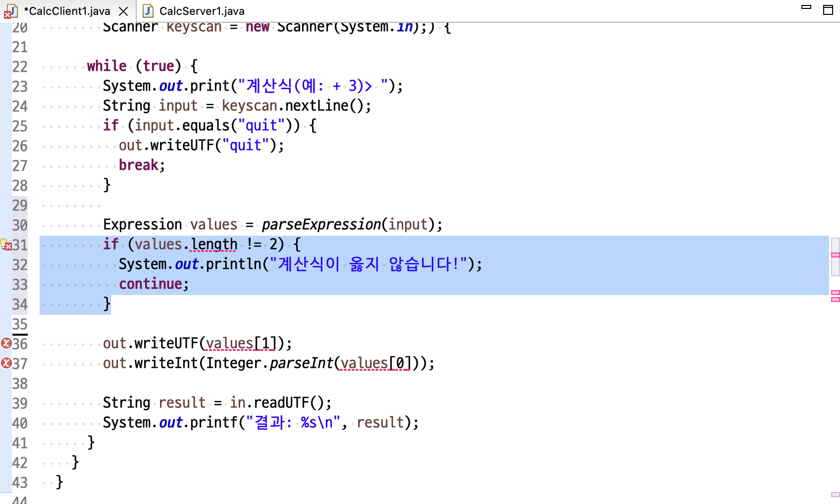
Task: Click 'parseInt' on line 37
Action: click(301, 363)
